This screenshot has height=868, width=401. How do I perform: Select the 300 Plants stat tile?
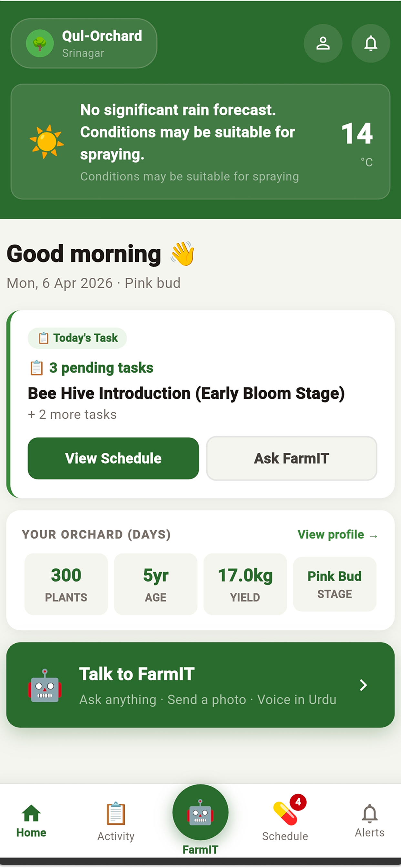(x=66, y=584)
